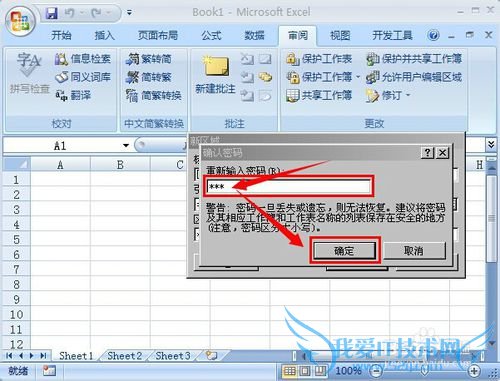Screen dimensions: 500x381
Task: Switch to the 公式 tab
Action: coord(211,35)
